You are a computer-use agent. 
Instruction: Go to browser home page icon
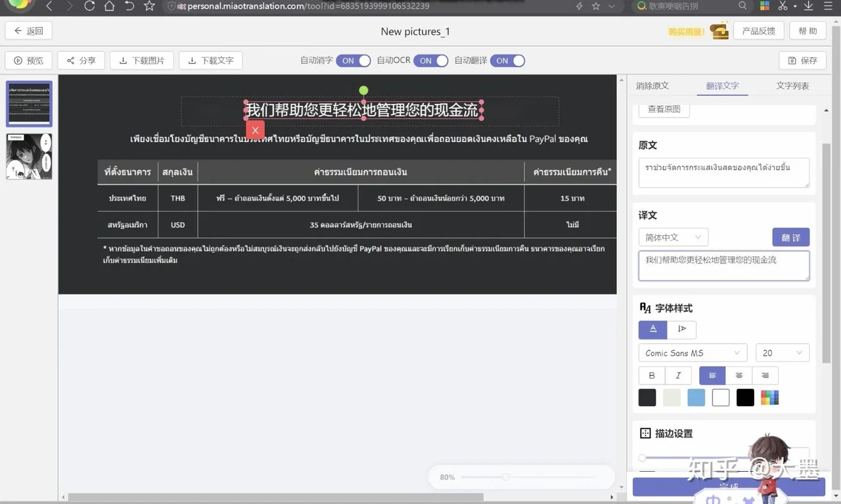point(110,6)
